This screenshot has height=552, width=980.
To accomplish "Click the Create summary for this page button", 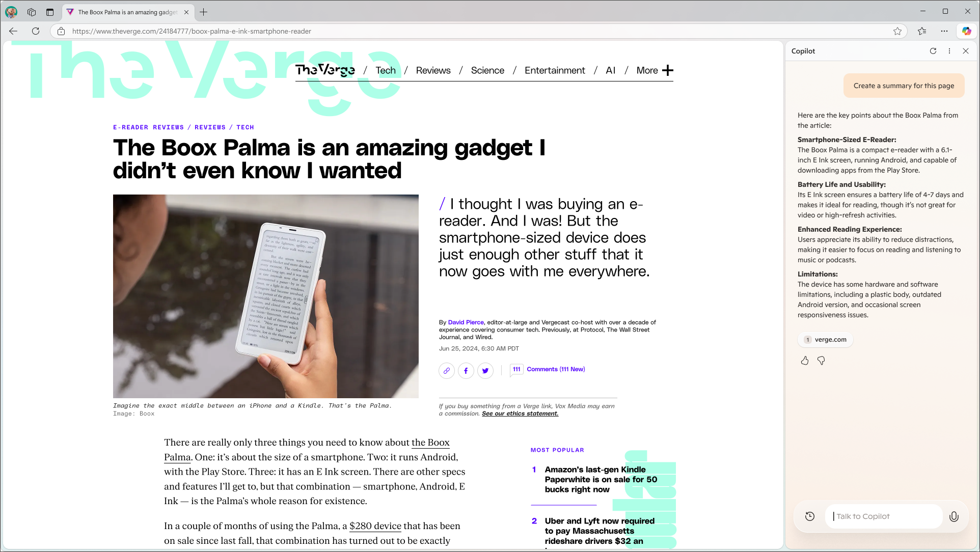I will click(x=904, y=86).
